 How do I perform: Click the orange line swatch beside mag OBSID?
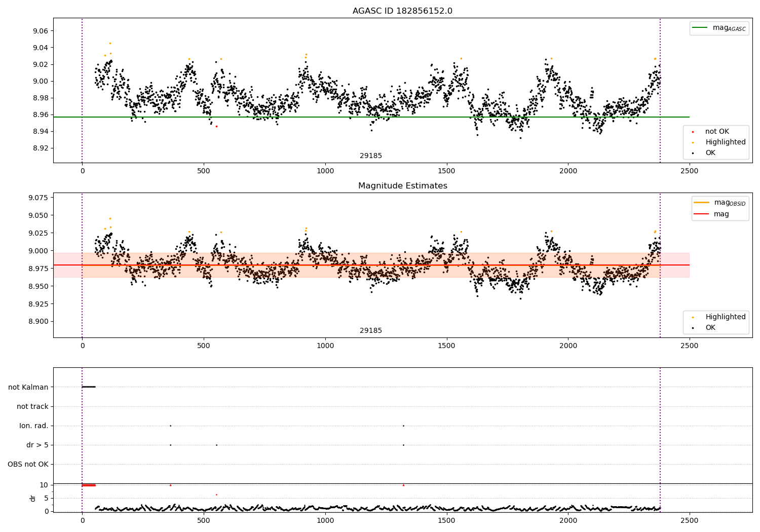pyautogui.click(x=702, y=203)
